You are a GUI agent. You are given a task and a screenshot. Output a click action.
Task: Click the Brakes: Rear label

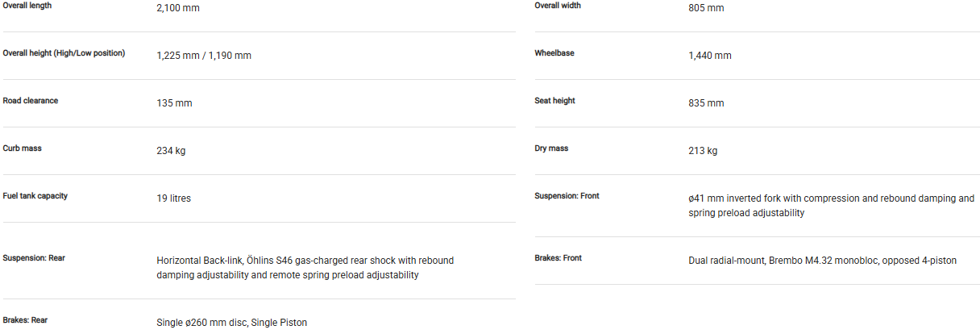pos(25,320)
